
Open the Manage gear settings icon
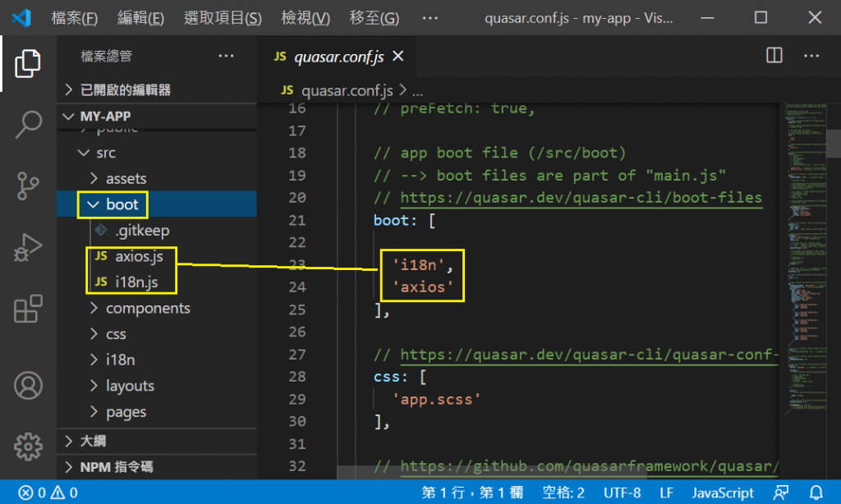pos(28,446)
